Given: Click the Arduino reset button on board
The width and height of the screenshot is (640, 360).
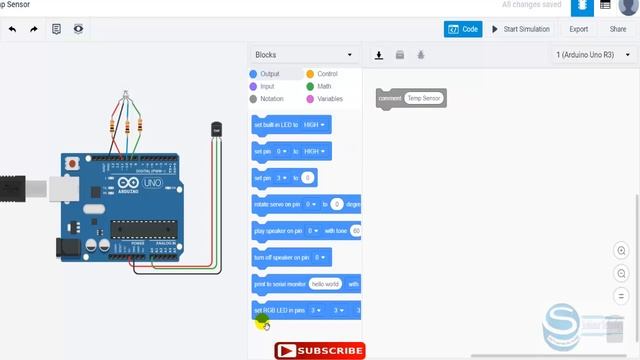Looking at the screenshot, I should pyautogui.click(x=72, y=164).
